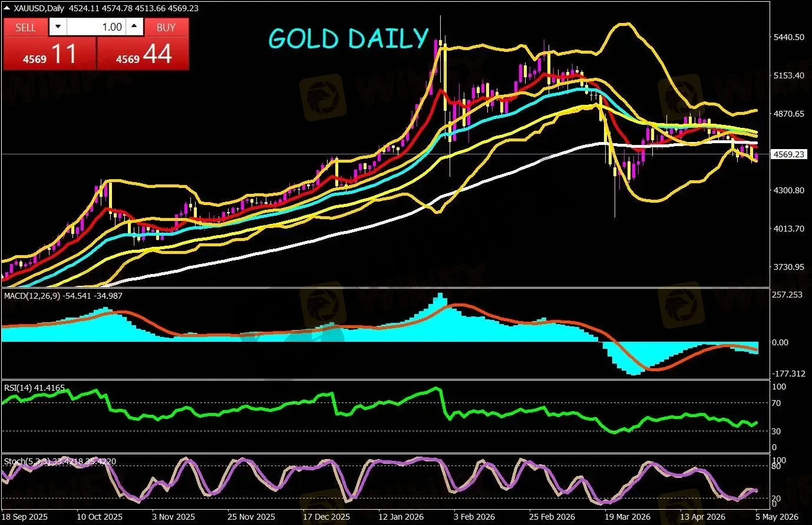Click the 5440.50 price axis level
Viewport: 812px width, 525px height.
(x=789, y=37)
